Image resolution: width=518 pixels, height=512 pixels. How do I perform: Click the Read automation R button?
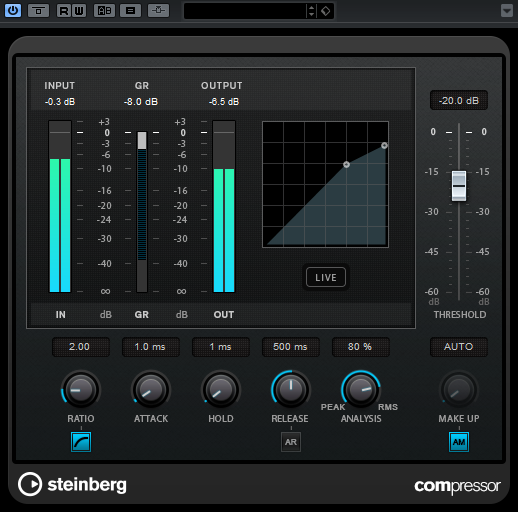point(64,11)
